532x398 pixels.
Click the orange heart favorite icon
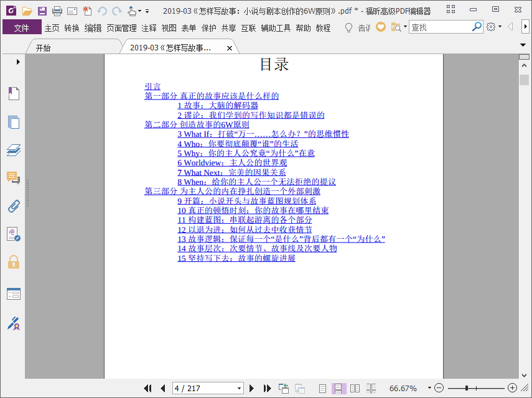(381, 27)
